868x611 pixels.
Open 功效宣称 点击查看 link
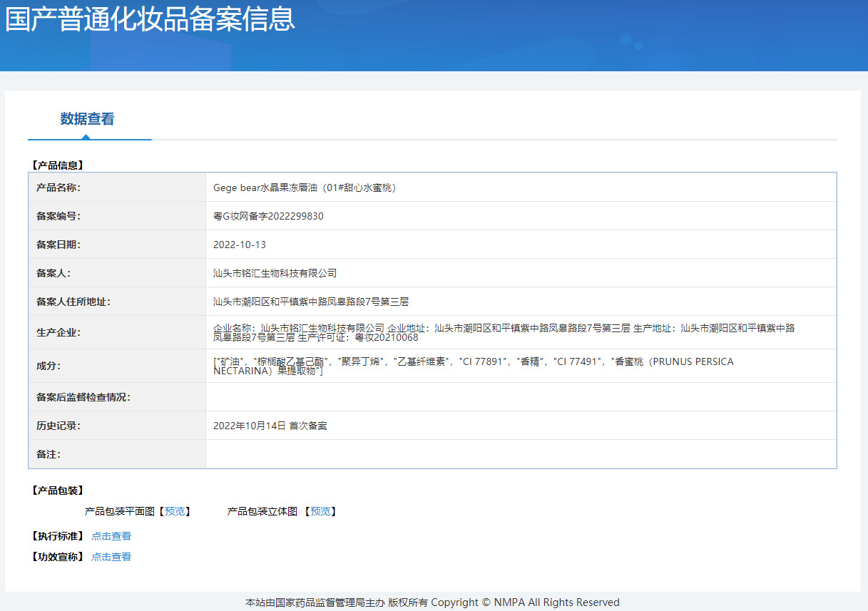pos(111,557)
